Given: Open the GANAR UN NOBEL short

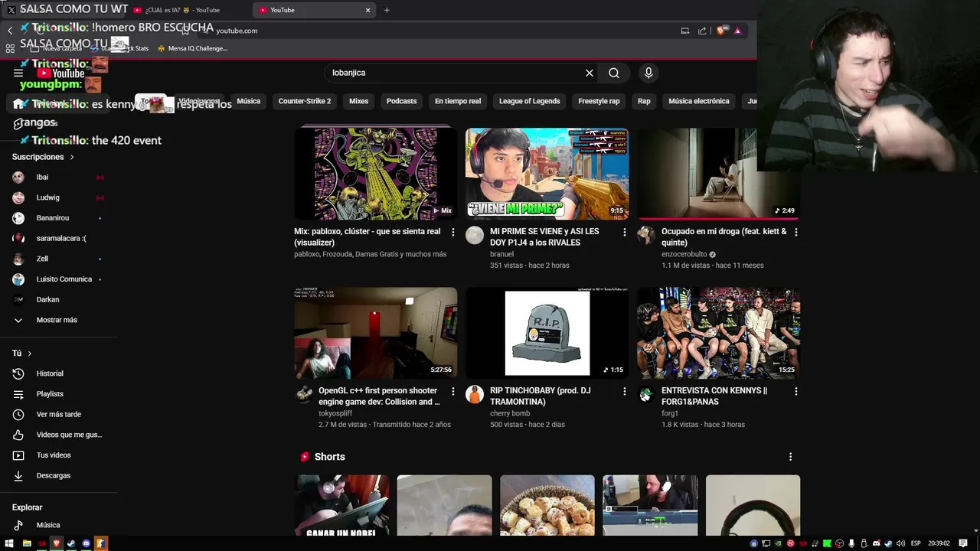Looking at the screenshot, I should point(342,506).
